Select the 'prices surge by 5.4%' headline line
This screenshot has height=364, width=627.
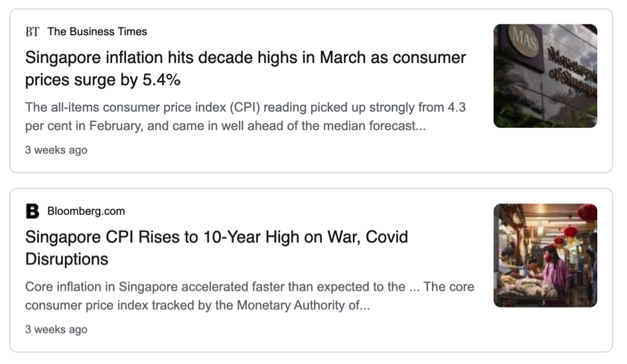pos(103,80)
